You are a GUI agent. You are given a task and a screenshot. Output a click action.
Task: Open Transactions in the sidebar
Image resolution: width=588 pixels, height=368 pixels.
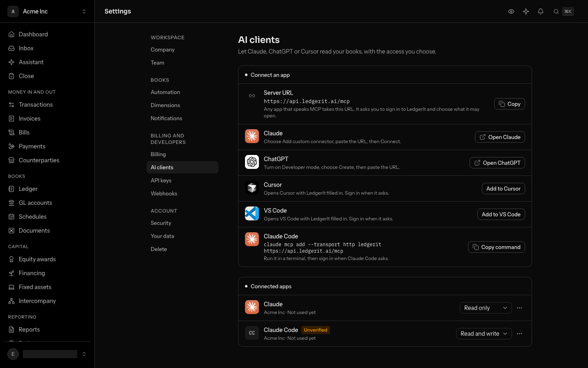tap(47, 105)
